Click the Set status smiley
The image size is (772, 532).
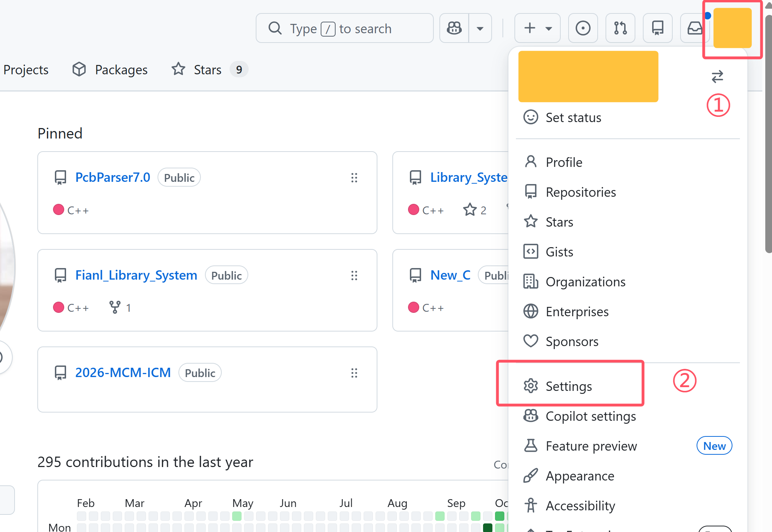(530, 117)
